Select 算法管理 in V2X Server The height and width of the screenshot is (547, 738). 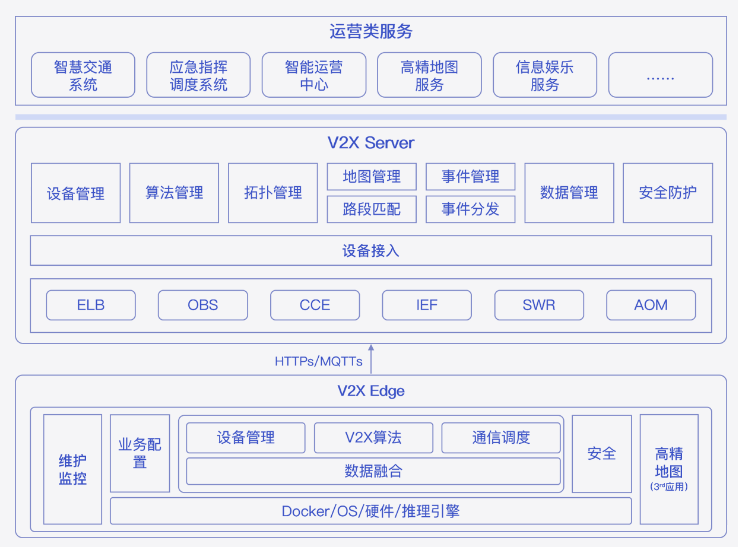pos(174,193)
